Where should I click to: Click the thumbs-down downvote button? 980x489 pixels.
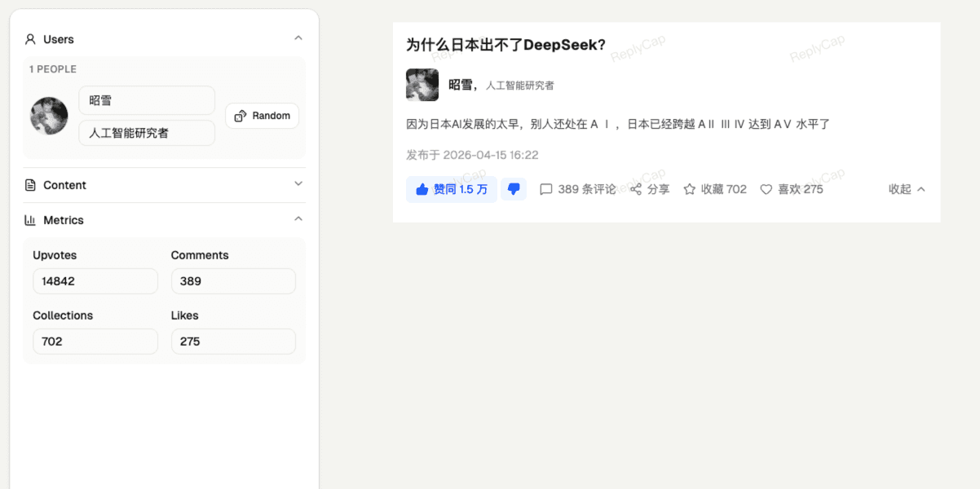coord(514,189)
